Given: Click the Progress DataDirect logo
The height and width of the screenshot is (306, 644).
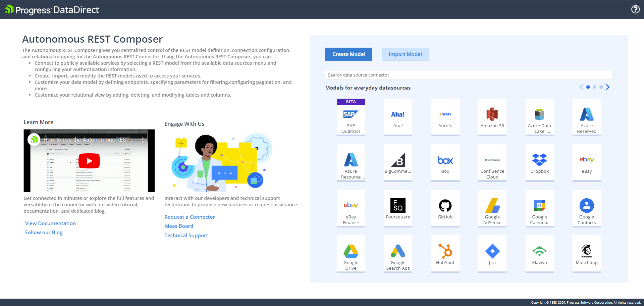Looking at the screenshot, I should [52, 10].
